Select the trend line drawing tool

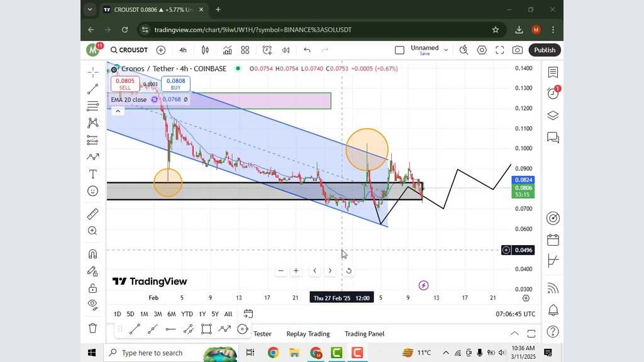(93, 89)
